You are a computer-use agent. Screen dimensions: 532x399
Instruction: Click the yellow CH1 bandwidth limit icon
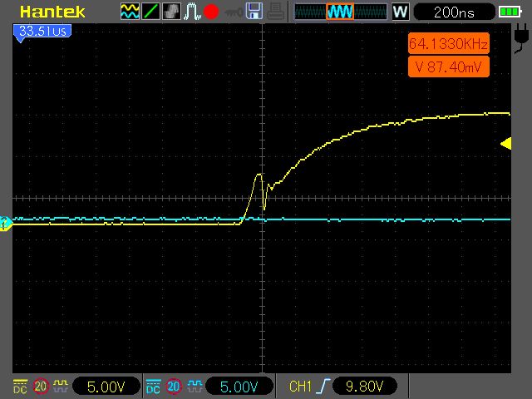(61, 386)
